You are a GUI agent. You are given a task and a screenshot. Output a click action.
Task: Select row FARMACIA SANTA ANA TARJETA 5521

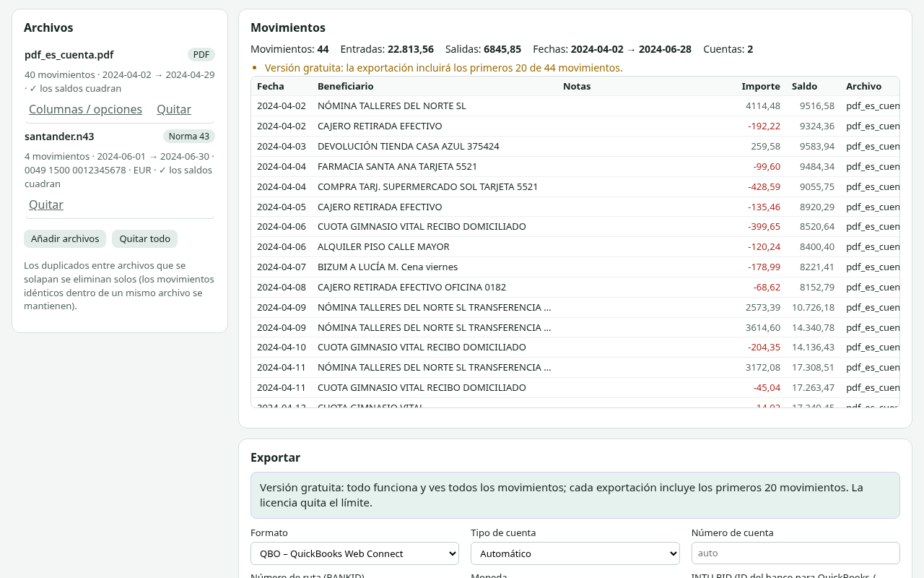pyautogui.click(x=575, y=166)
